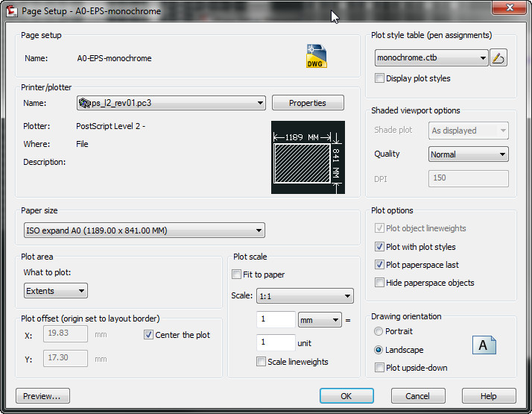Click the plotter icon in printer name box
The width and height of the screenshot is (532, 414).
tap(84, 103)
